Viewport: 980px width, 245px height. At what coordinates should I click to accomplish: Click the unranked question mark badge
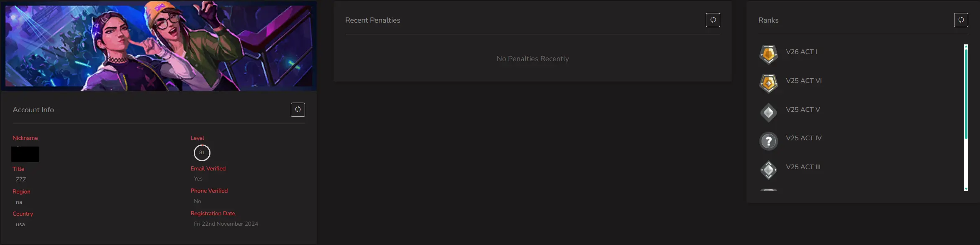tap(768, 141)
